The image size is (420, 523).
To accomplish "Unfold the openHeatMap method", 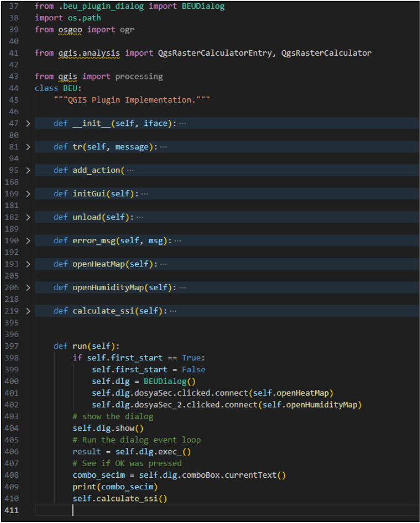I will point(28,264).
